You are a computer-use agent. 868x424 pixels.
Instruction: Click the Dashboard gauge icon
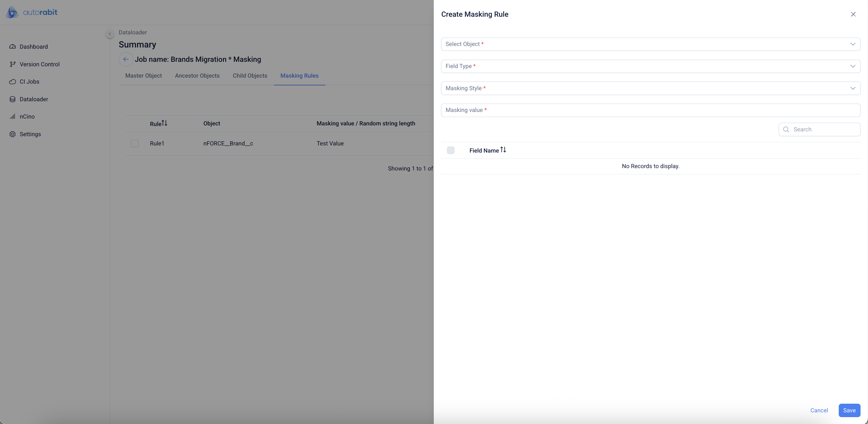[x=13, y=47]
